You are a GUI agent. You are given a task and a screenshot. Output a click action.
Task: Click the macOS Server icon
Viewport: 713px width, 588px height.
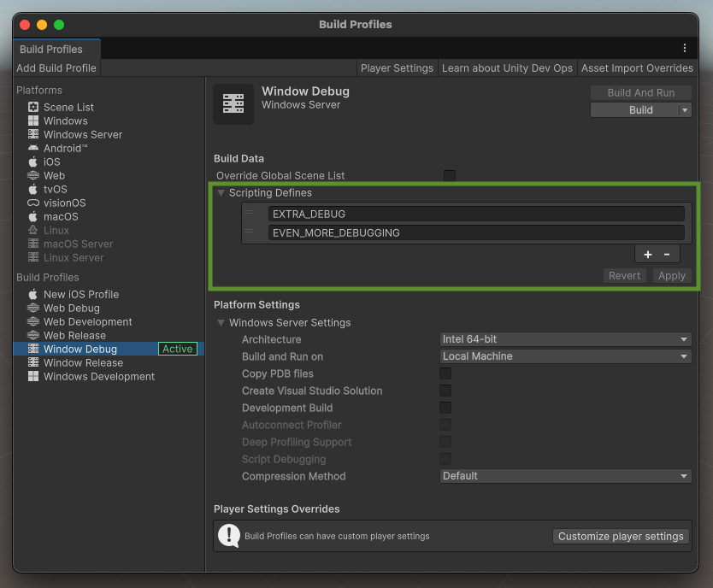33,244
